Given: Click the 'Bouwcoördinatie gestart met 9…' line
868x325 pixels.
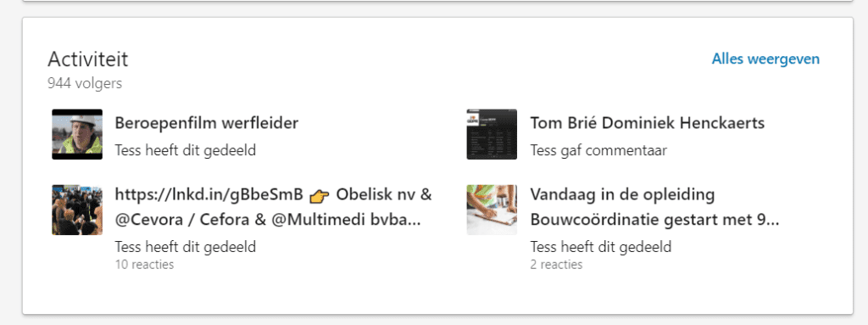Looking at the screenshot, I should coord(655,220).
